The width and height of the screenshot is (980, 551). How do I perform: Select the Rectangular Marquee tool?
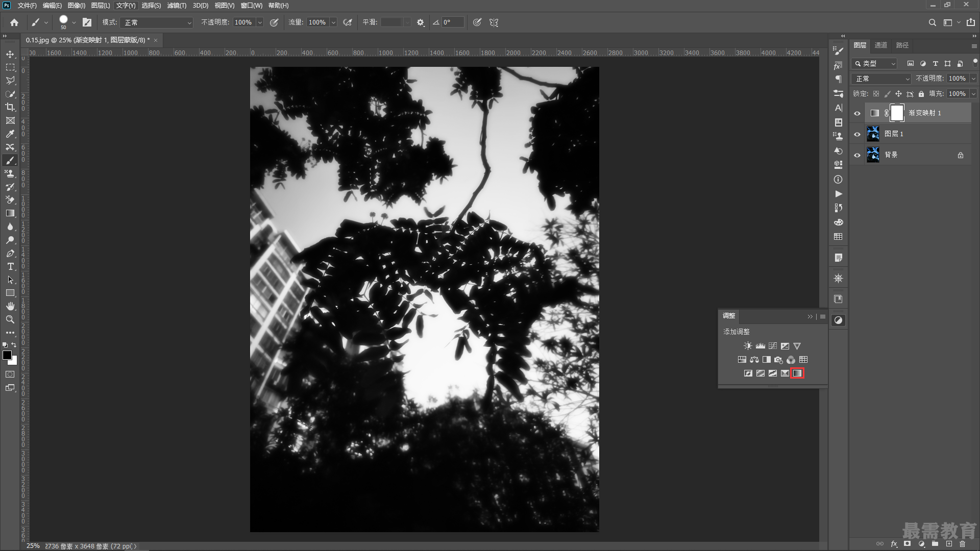click(x=10, y=67)
